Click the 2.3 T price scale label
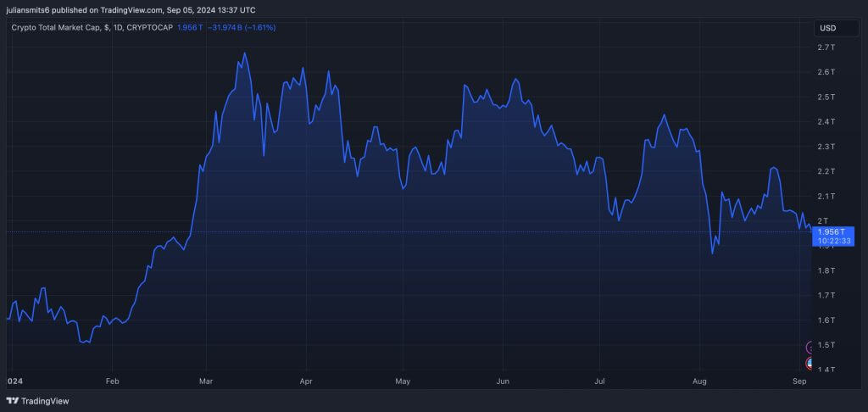 tap(827, 147)
